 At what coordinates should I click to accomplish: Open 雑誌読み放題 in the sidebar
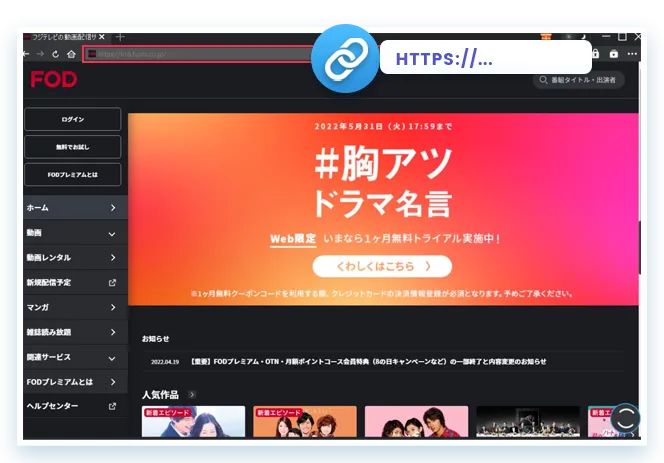tap(75, 332)
